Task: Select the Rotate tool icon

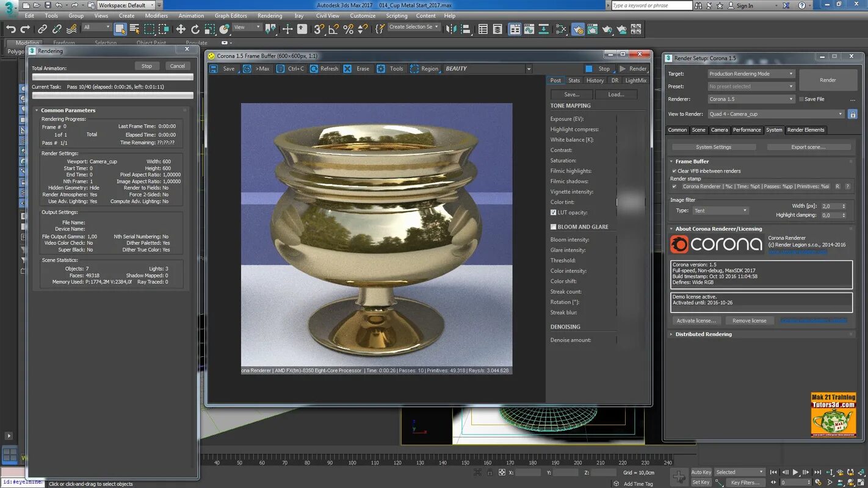Action: click(x=195, y=29)
